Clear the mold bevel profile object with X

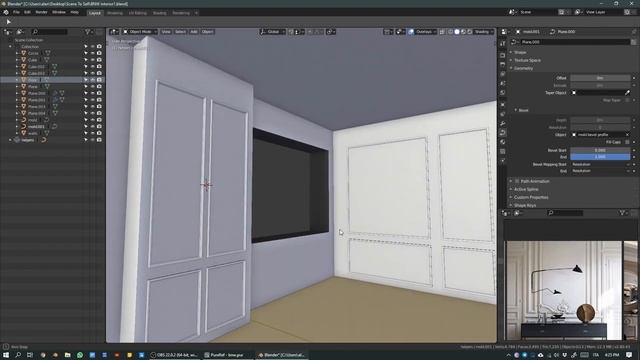(x=627, y=135)
